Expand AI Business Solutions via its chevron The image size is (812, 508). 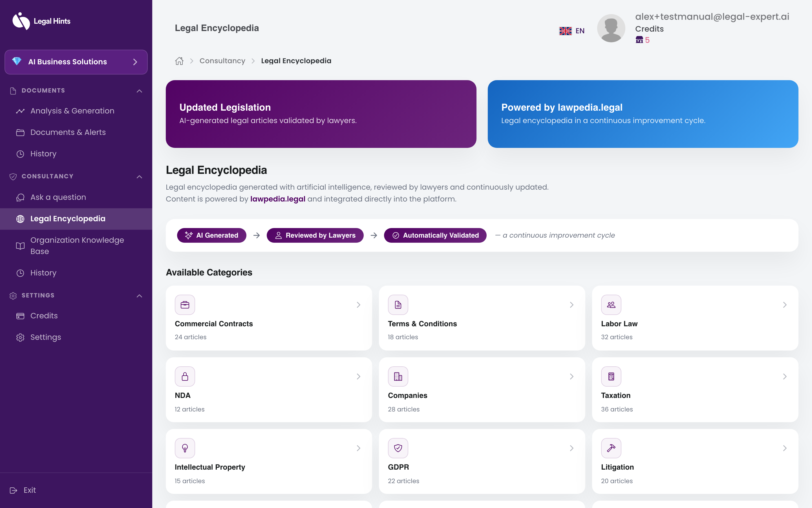[135, 62]
